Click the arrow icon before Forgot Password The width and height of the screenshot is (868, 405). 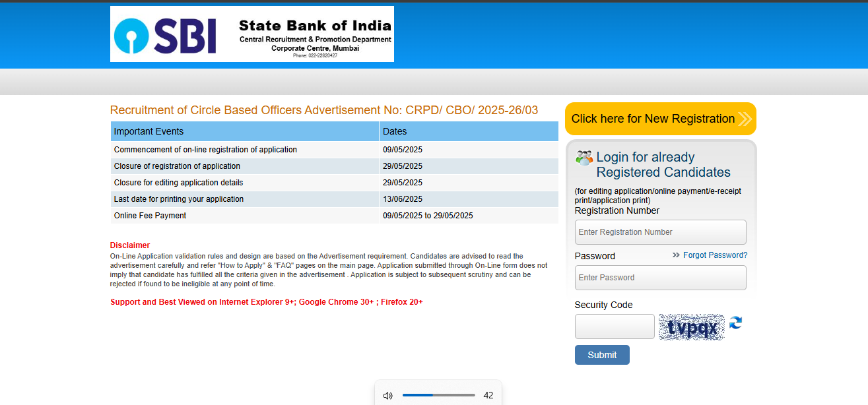676,255
